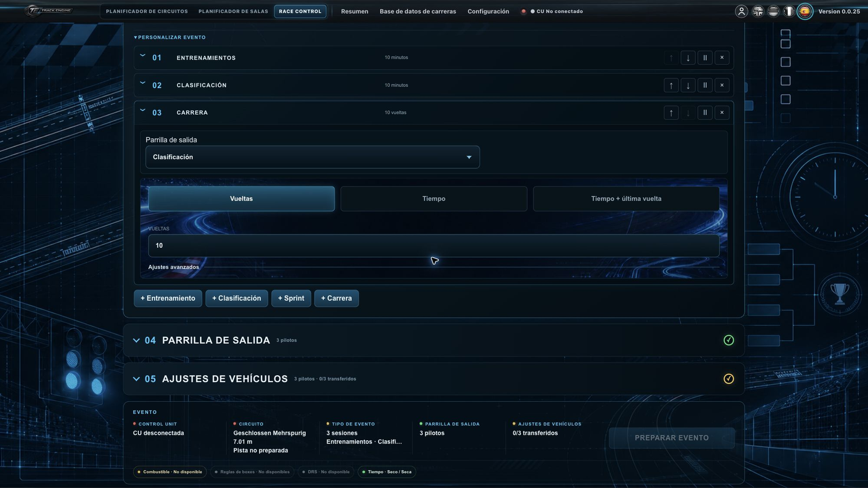This screenshot has height=488, width=868.
Task: Click green check on Parrilla de salida
Action: tap(729, 340)
